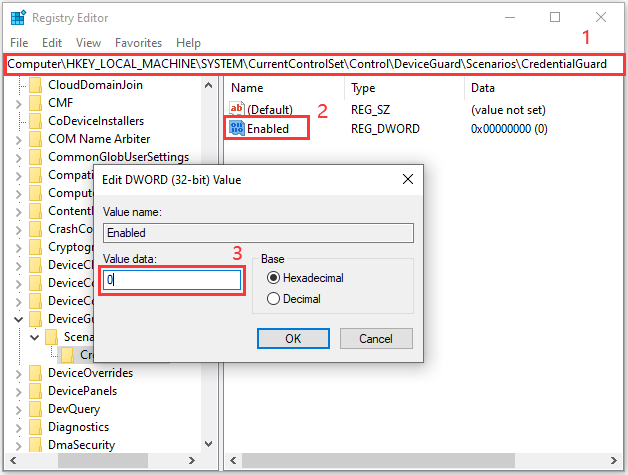The width and height of the screenshot is (628, 475).
Task: Click the COM Name Arbiter folder icon
Action: (x=35, y=139)
